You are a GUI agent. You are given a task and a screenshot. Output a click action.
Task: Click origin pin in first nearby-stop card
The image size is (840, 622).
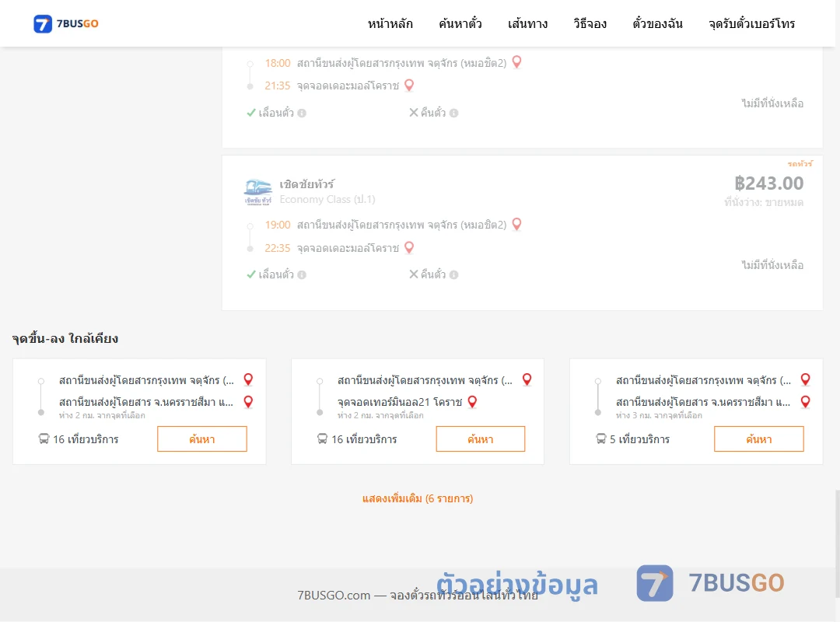[248, 379]
